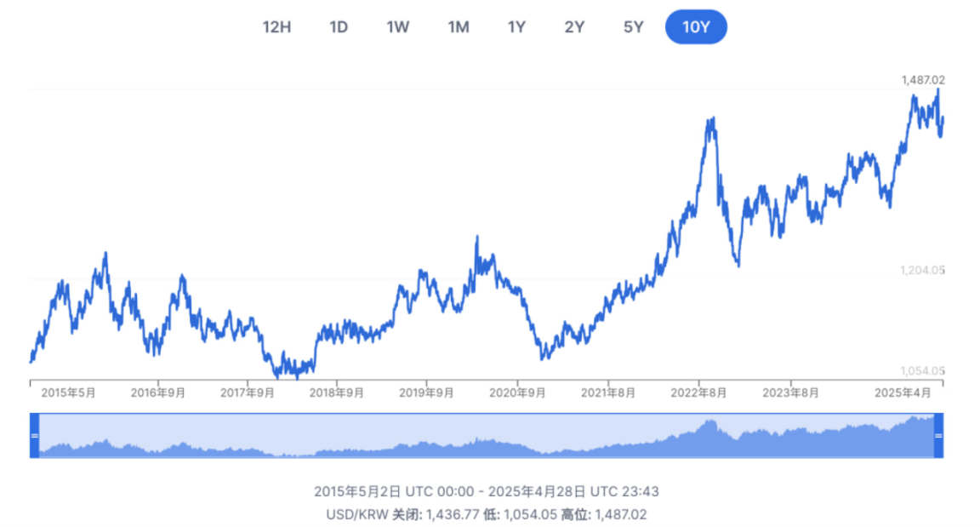The height and width of the screenshot is (527, 980).
Task: Switch to the 1Y view
Action: (516, 26)
